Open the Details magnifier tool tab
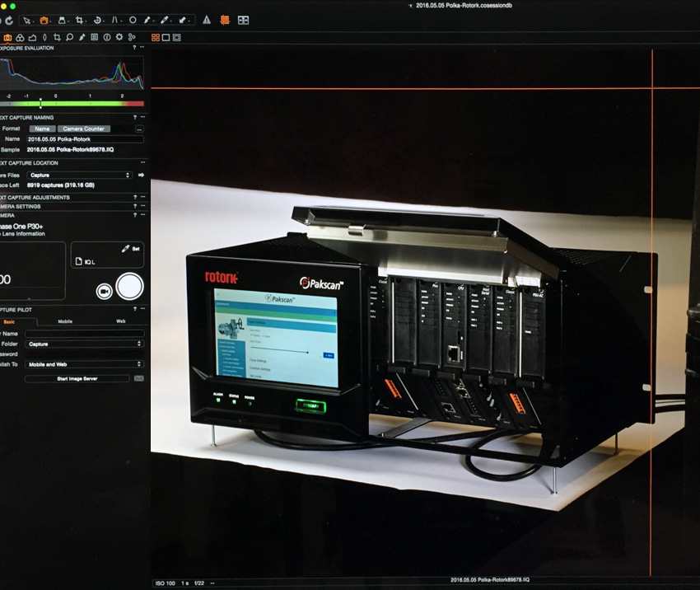Screen dimensions: 700x590 coord(70,38)
